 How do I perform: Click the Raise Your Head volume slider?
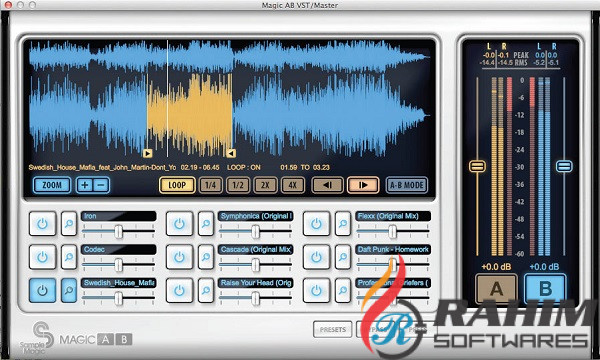[256, 298]
